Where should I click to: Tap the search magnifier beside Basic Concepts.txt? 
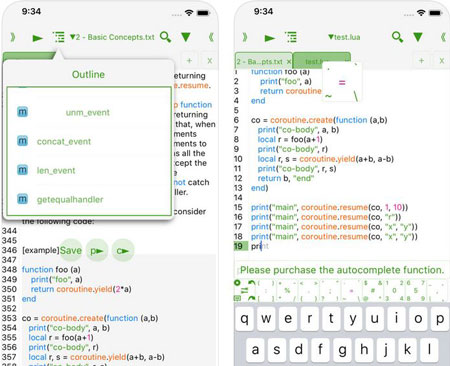[165, 37]
